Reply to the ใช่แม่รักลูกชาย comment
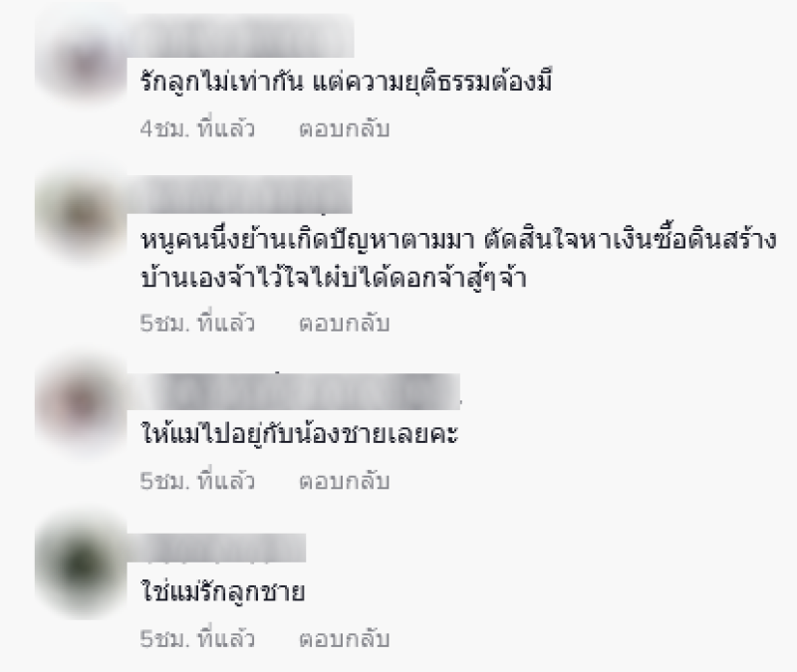Screen dimensions: 797x672 tap(344, 639)
